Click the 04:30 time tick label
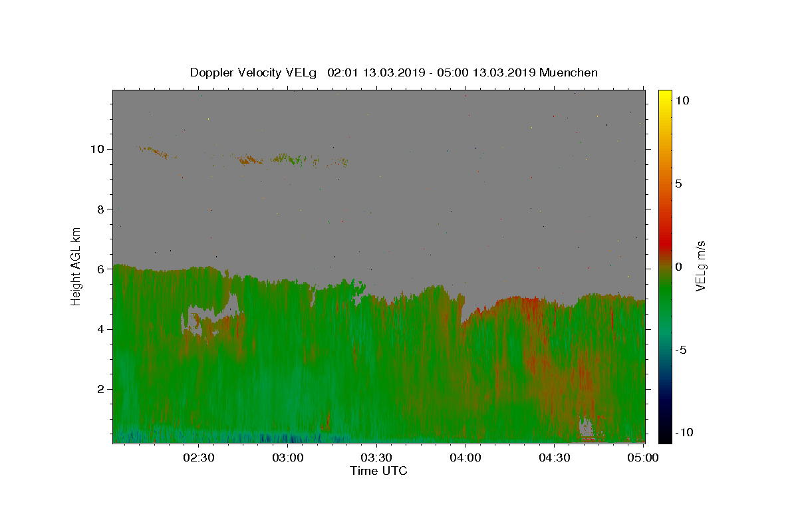The width and height of the screenshot is (798, 532). 555,458
